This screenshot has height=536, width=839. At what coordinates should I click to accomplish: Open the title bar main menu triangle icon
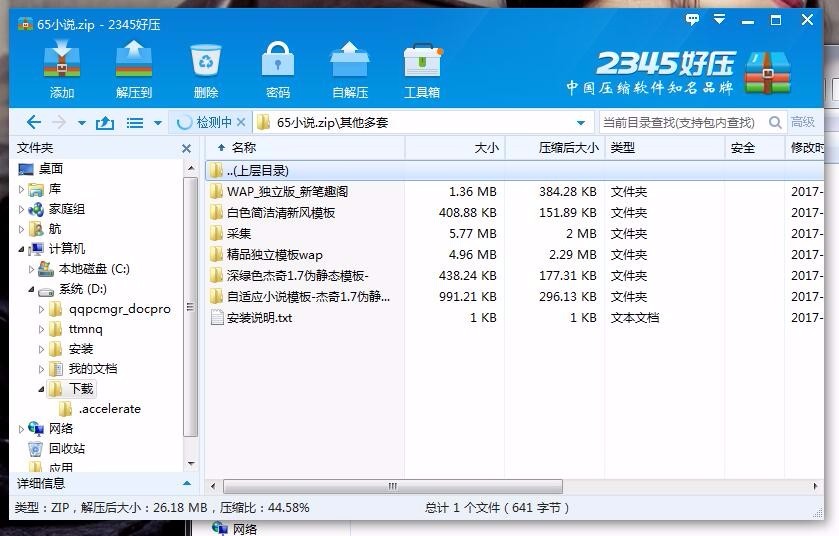point(719,20)
